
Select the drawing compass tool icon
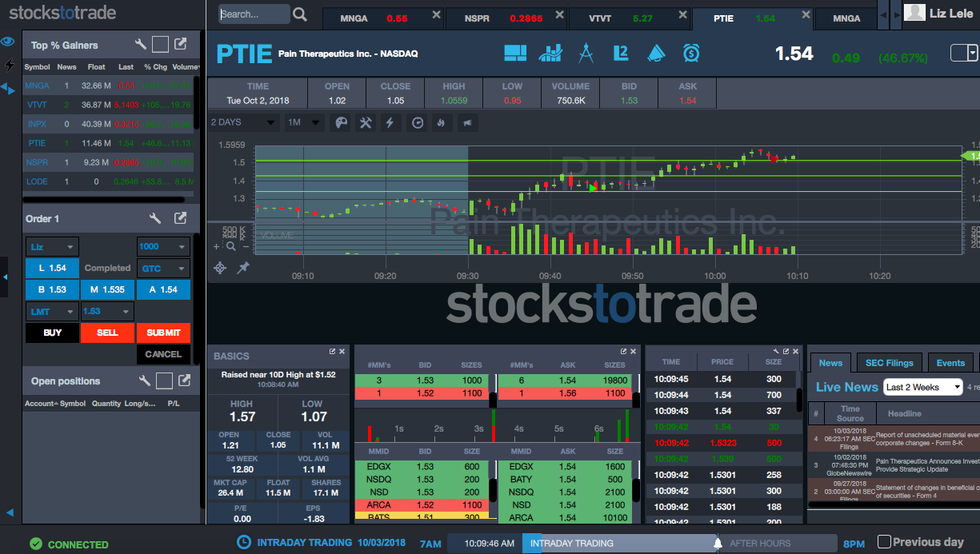[x=586, y=54]
